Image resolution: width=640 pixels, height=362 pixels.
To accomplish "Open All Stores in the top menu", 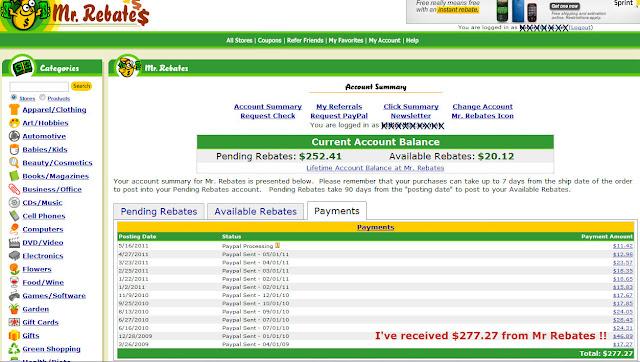I will click(x=239, y=40).
